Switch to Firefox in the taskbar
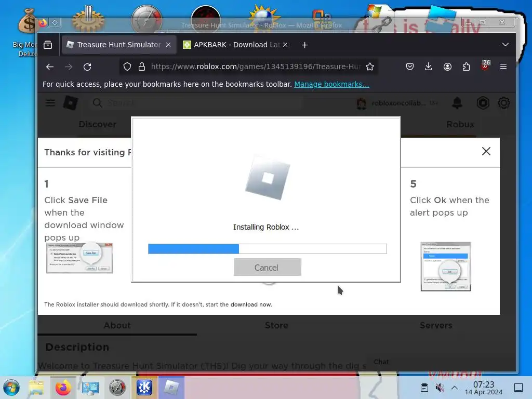Screen dimensions: 532x399 63,388
